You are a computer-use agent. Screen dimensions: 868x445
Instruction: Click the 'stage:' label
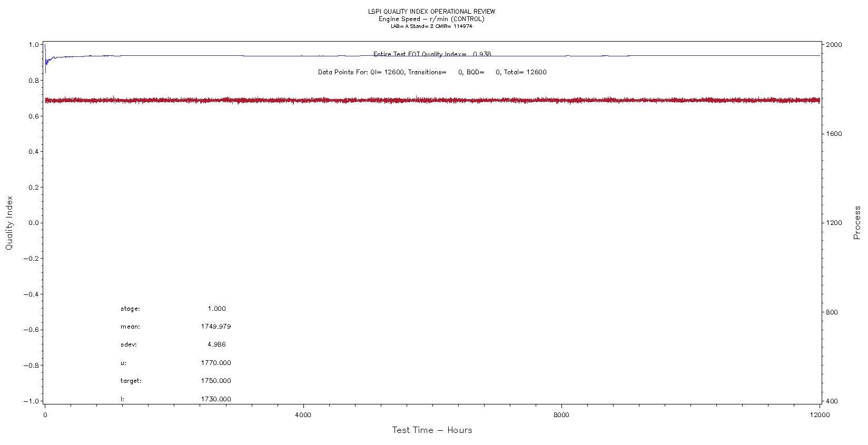[x=130, y=309]
